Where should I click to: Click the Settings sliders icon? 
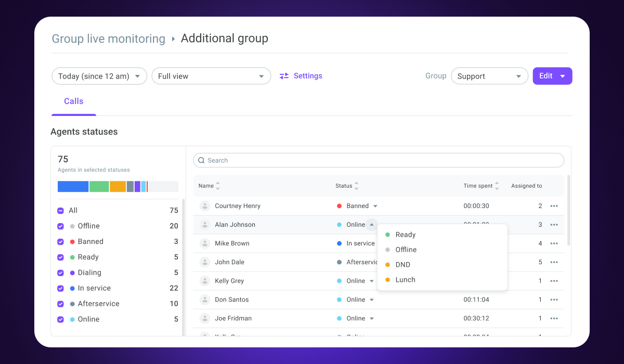284,76
